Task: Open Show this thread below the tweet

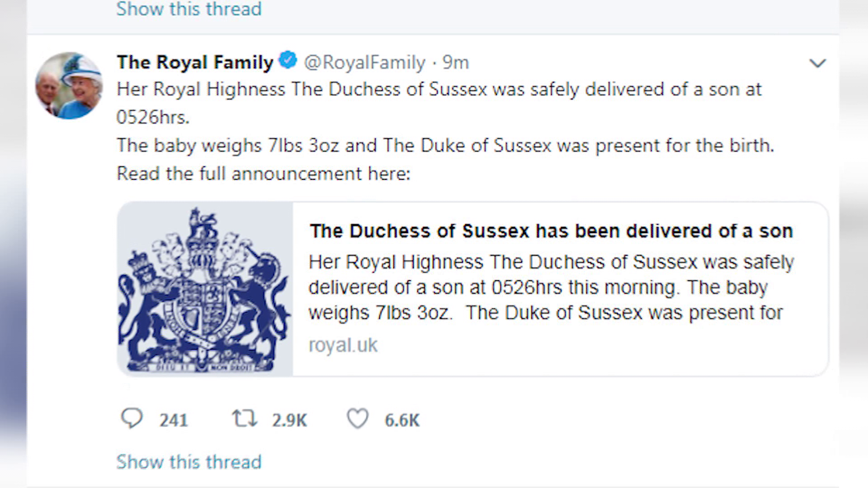Action: pyautogui.click(x=189, y=462)
